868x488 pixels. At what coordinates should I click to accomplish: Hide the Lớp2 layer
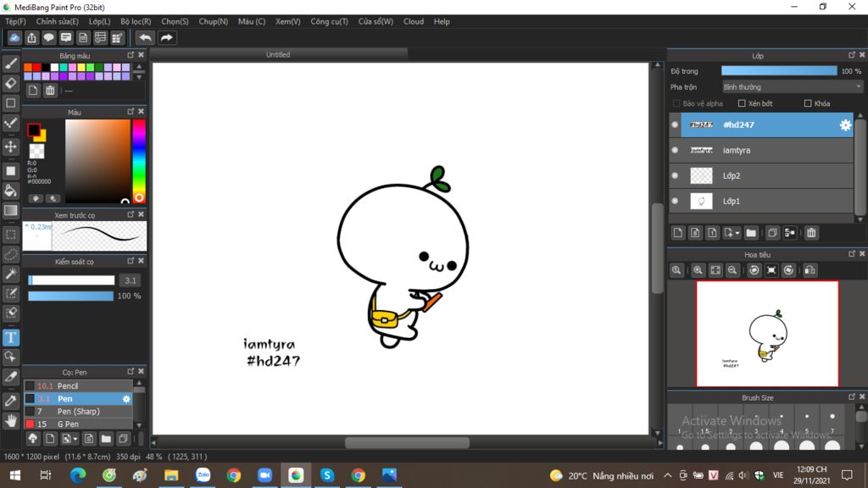click(675, 176)
